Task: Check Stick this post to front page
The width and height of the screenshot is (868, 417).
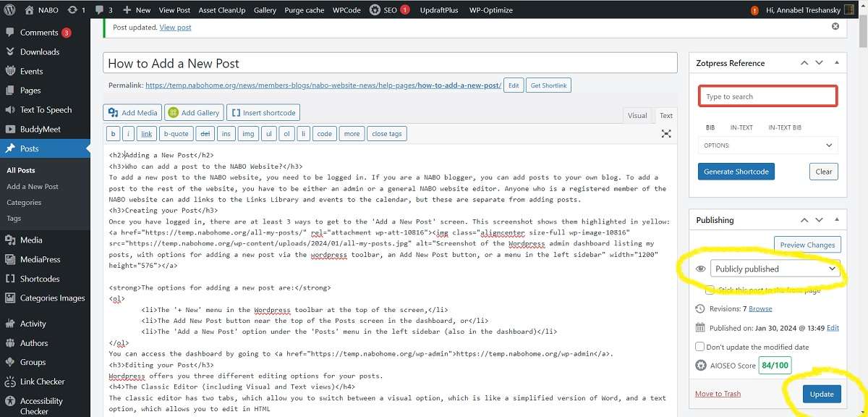Action: coord(710,290)
